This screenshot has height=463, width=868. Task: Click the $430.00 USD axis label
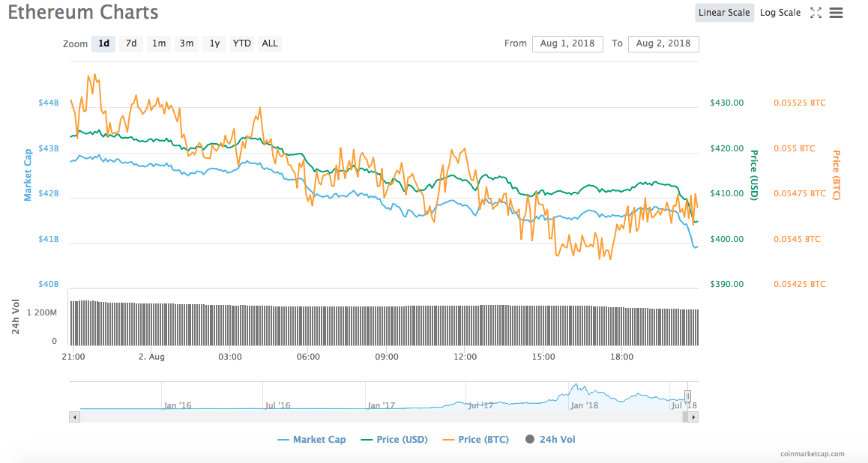pos(727,103)
